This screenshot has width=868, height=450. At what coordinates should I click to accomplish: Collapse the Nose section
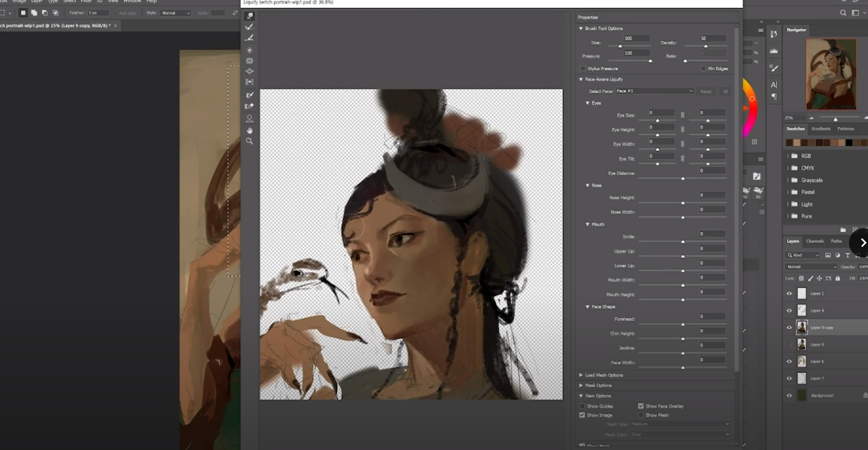click(x=588, y=186)
